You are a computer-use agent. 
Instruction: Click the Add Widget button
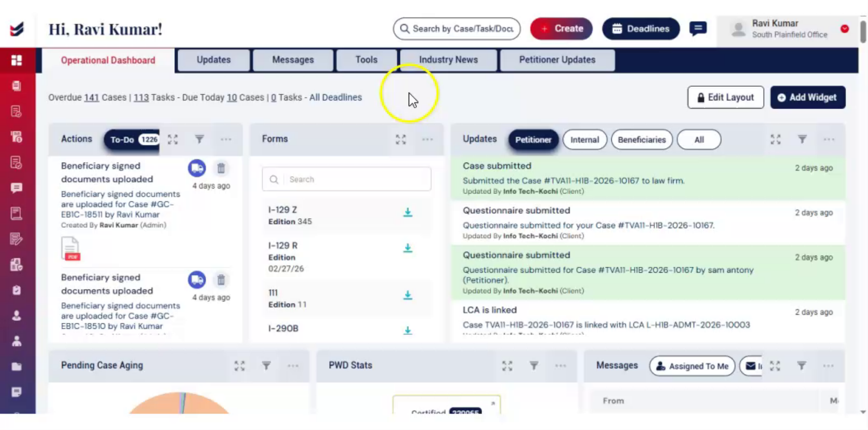click(808, 97)
